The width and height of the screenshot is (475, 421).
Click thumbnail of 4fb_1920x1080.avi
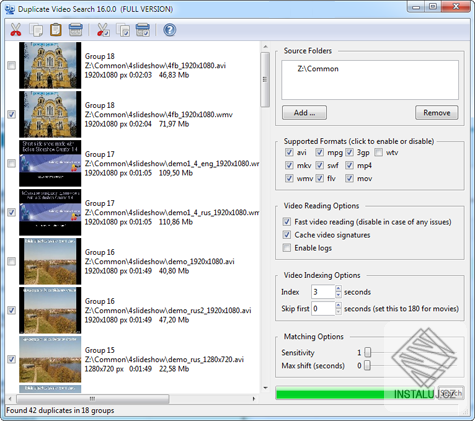click(50, 65)
